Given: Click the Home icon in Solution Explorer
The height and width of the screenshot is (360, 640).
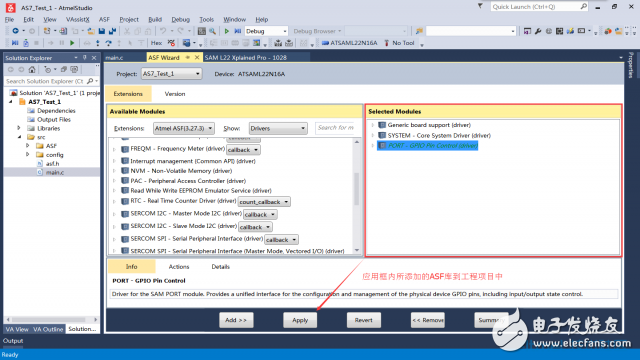Looking at the screenshot, I should point(32,69).
